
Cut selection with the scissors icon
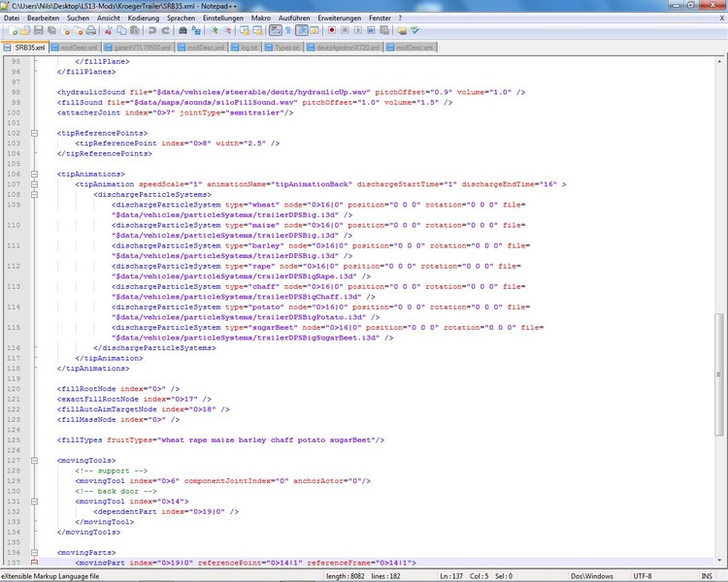coord(108,31)
